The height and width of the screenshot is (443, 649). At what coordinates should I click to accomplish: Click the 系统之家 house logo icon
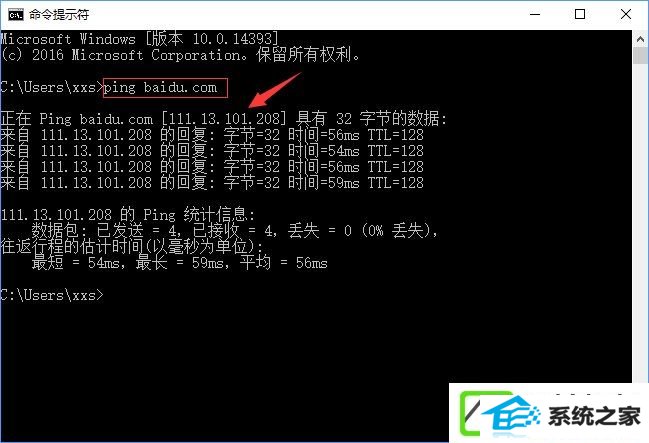click(x=501, y=414)
